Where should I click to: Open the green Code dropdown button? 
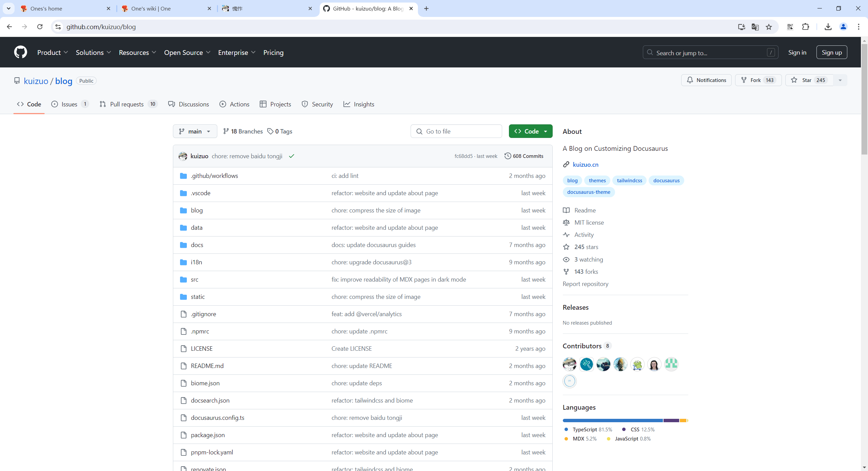[530, 131]
